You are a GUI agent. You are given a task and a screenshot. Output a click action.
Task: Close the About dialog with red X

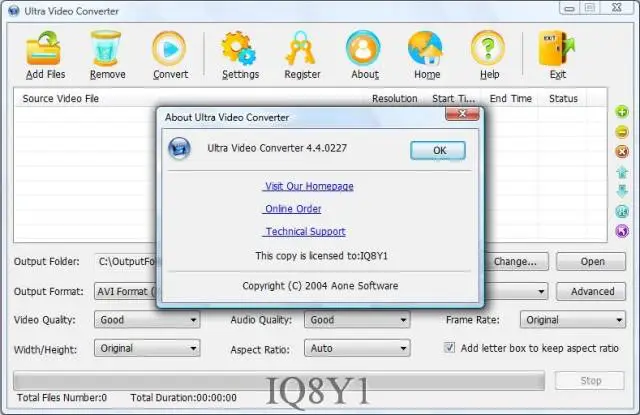point(462,114)
